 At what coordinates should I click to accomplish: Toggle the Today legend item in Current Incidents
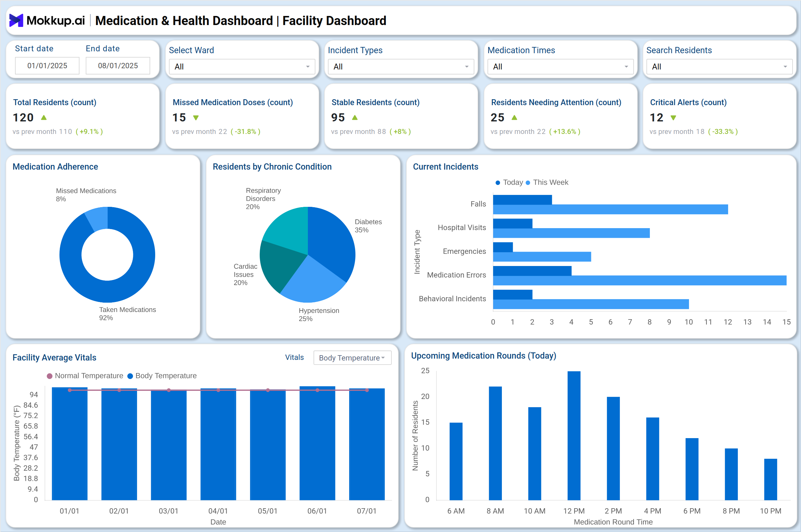point(509,182)
